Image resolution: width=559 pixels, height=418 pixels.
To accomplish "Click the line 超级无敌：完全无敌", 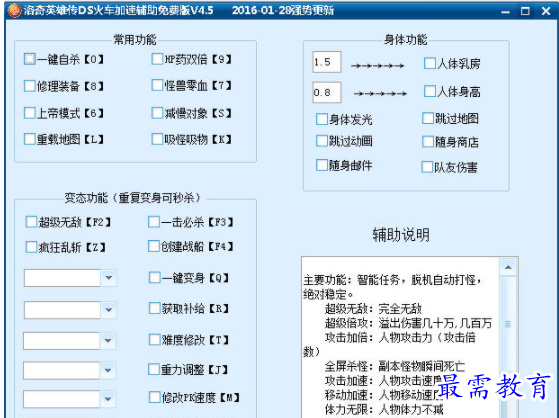I will [373, 308].
